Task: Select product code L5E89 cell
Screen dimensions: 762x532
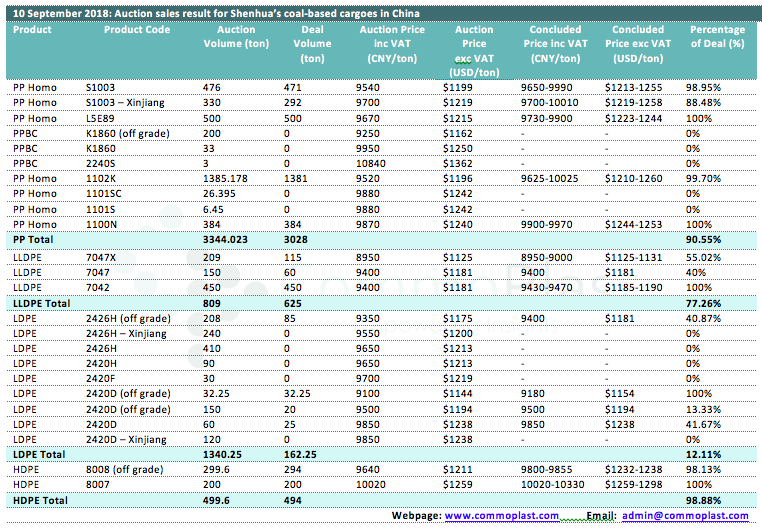Action: pyautogui.click(x=101, y=118)
